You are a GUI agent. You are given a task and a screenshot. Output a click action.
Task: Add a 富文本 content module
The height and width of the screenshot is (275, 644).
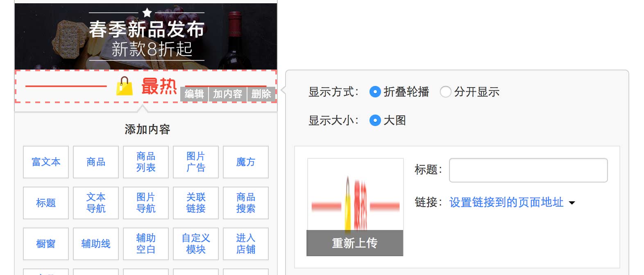46,162
